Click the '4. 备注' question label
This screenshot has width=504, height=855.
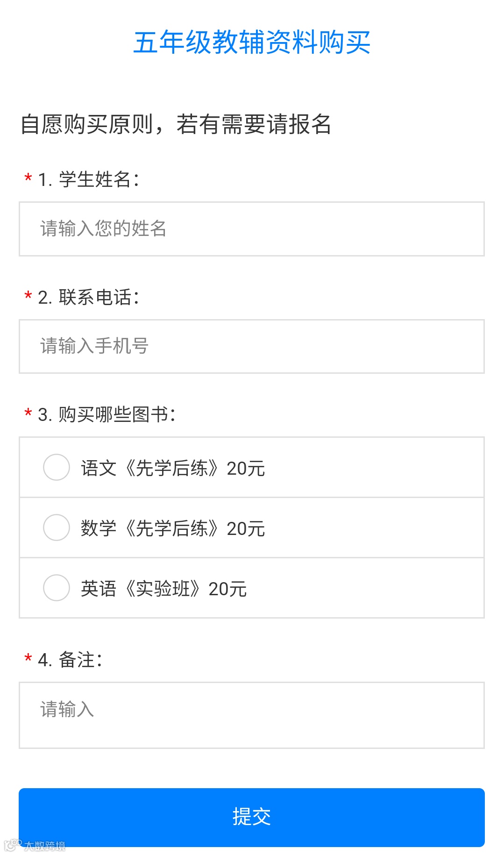(70, 660)
